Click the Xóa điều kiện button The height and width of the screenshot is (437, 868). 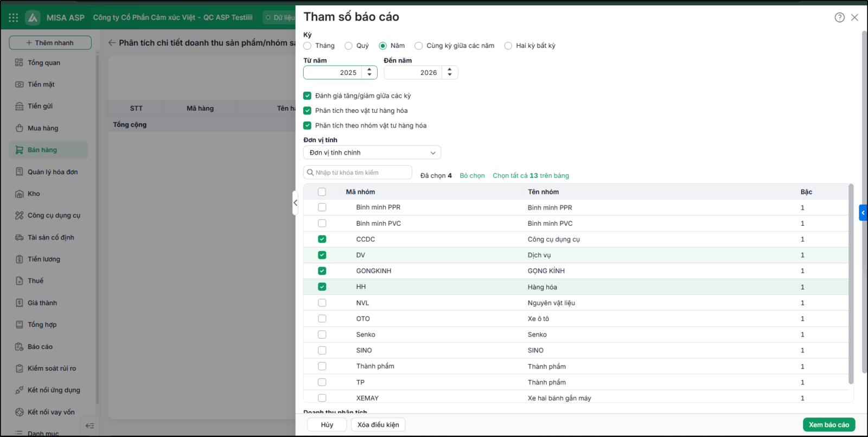tap(378, 425)
